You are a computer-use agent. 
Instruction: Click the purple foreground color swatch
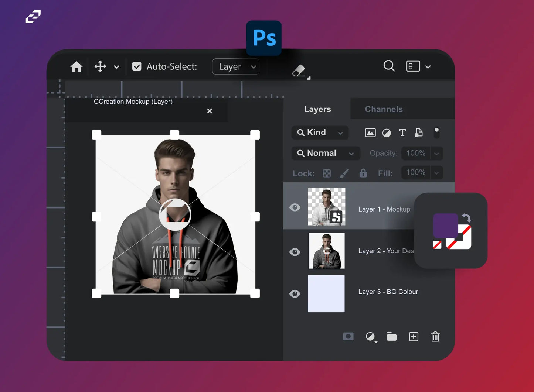pos(445,225)
